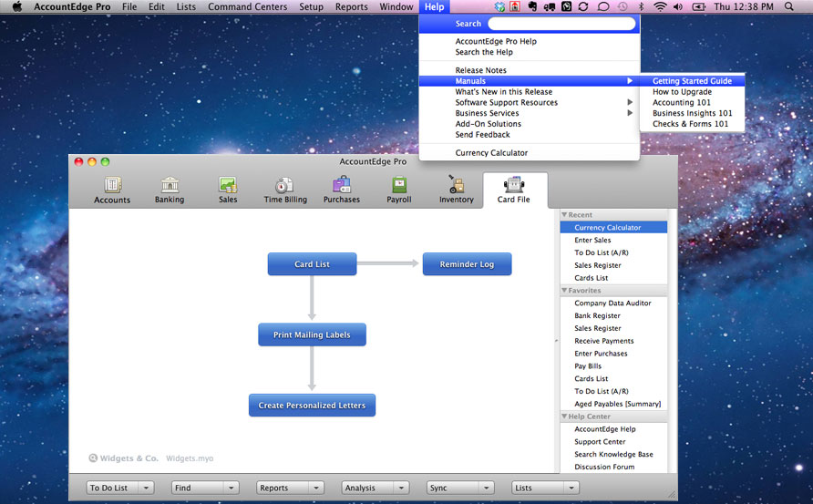Collapse the Help Center section triangle
Screen dimensions: 813x504
coord(564,417)
